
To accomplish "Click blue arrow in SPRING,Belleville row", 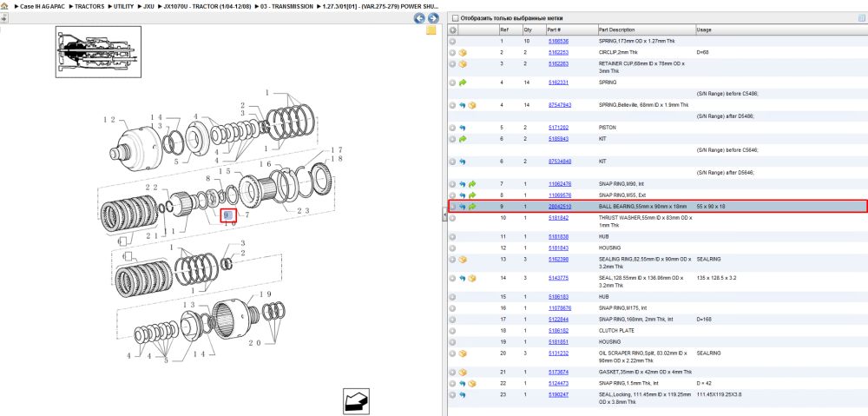I will [x=463, y=105].
